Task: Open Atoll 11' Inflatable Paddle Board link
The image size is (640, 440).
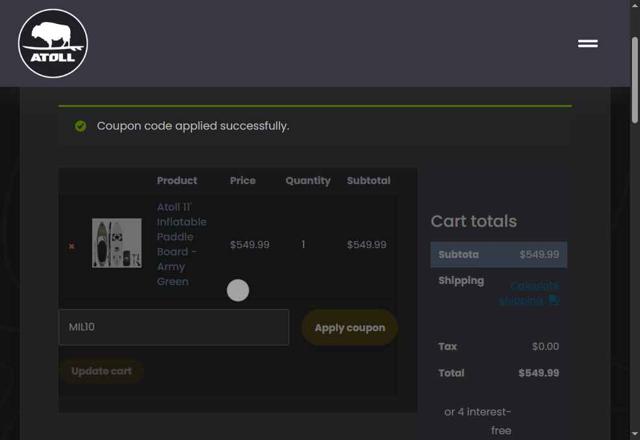Action: click(182, 244)
